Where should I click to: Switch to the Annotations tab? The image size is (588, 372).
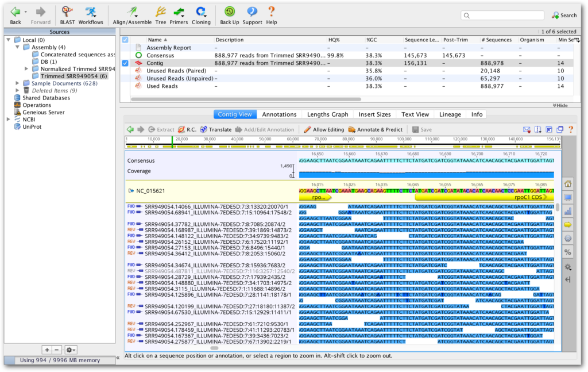click(279, 114)
